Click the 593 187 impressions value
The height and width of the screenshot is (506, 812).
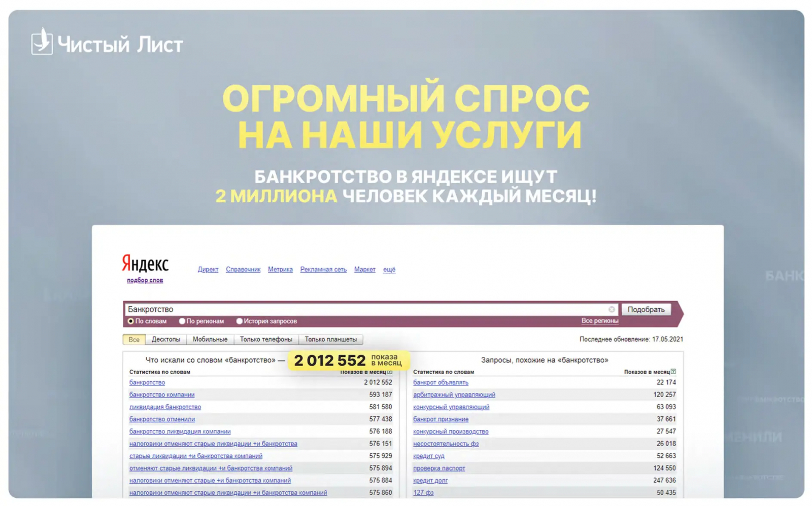381,394
